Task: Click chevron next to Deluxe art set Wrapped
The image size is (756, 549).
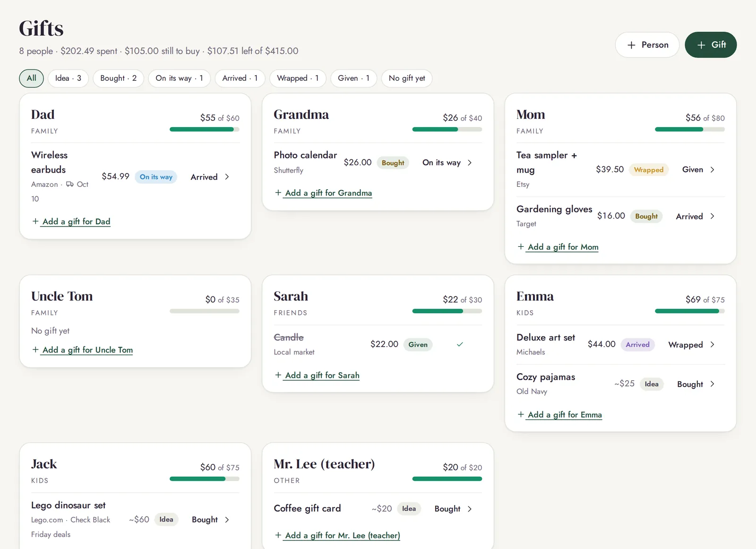Action: pos(713,345)
